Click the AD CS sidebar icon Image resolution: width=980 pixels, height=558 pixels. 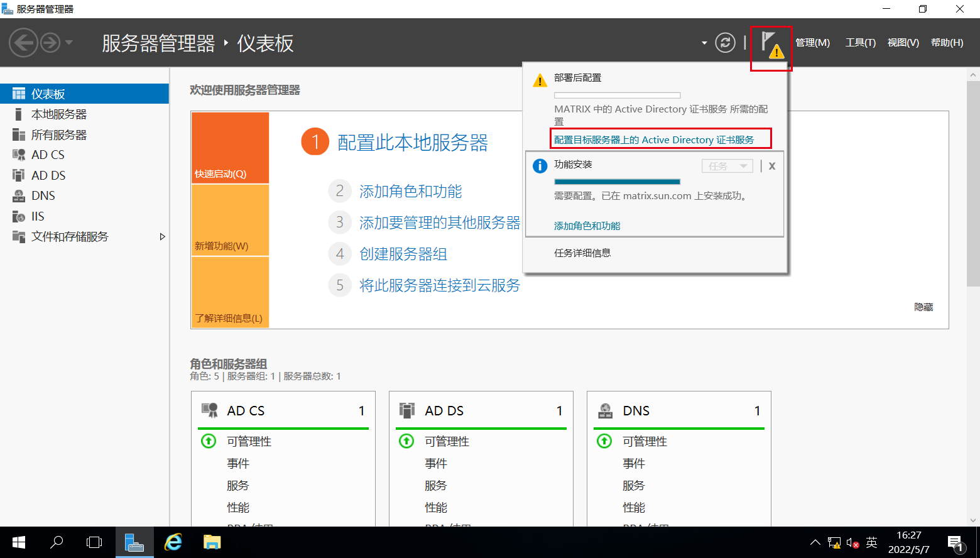pyautogui.click(x=19, y=155)
